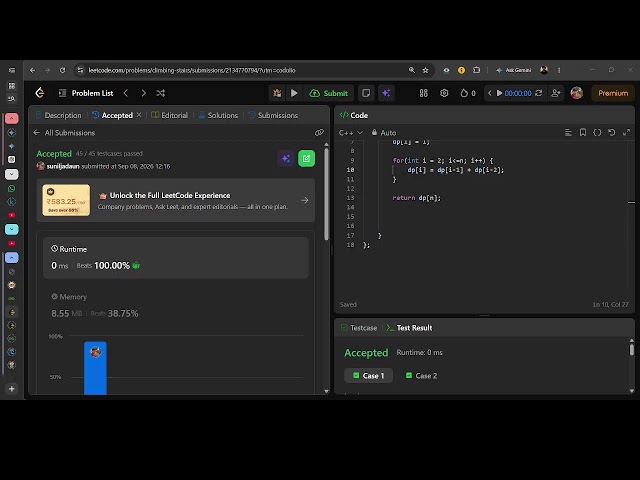Reload the browser page
This screenshot has height=480, width=640.
click(x=62, y=70)
